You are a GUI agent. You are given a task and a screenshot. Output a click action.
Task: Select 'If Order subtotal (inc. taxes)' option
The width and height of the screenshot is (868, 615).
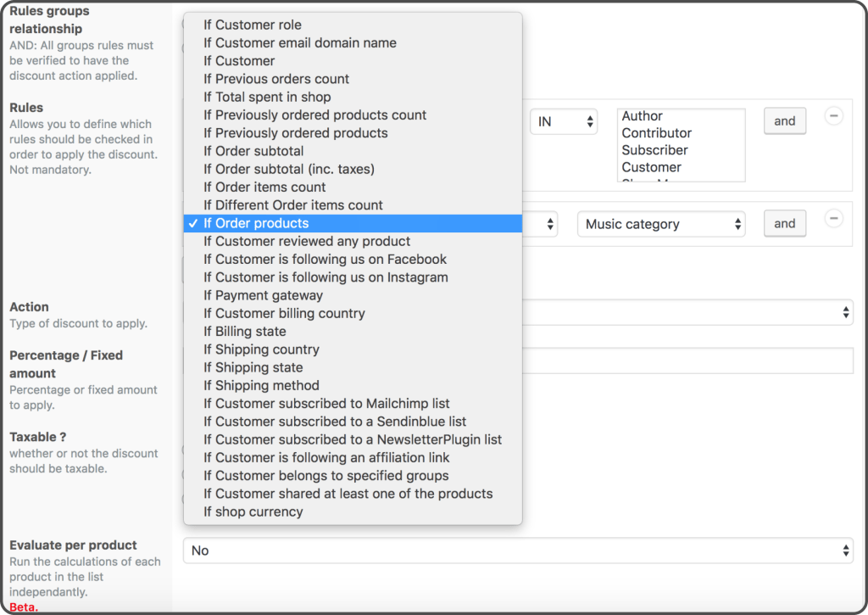(x=289, y=169)
